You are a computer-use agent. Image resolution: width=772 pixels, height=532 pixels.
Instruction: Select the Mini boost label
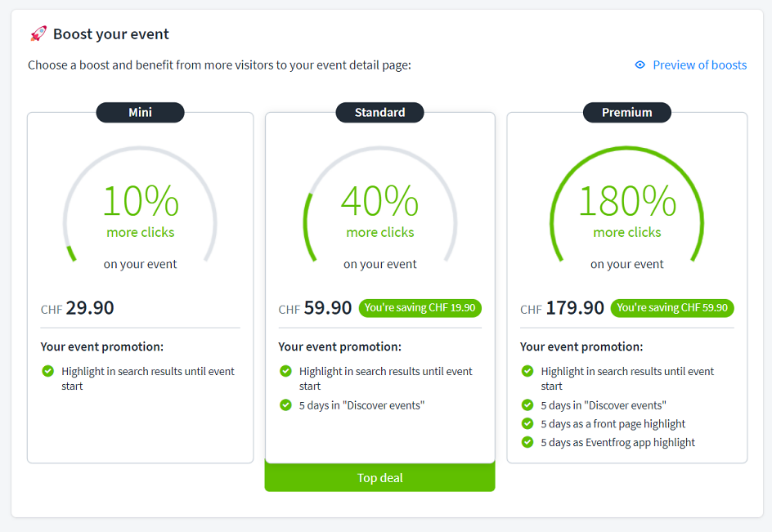(x=140, y=113)
